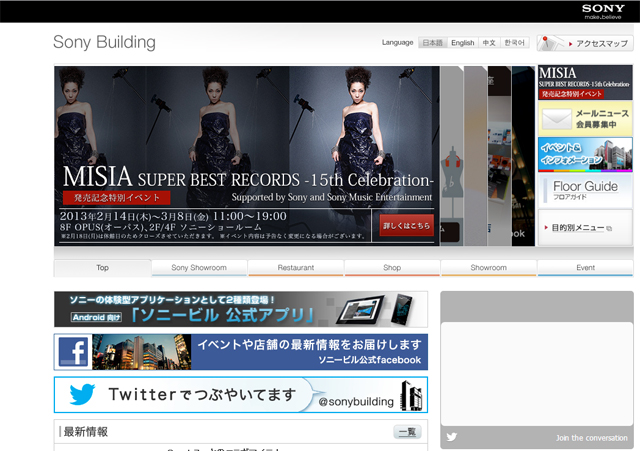Click the envelope icon in mail news banner
The height and width of the screenshot is (451, 640).
(557, 119)
